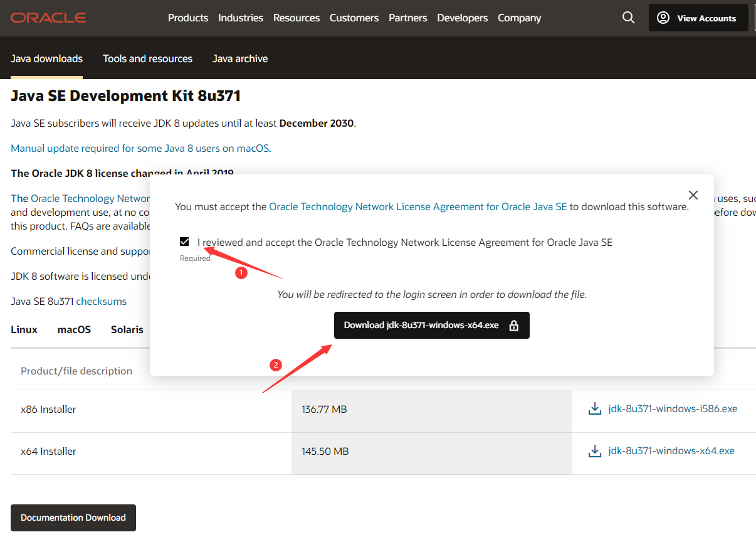Click Download jdk-8u371-windows-x64.exe button

tap(421, 326)
